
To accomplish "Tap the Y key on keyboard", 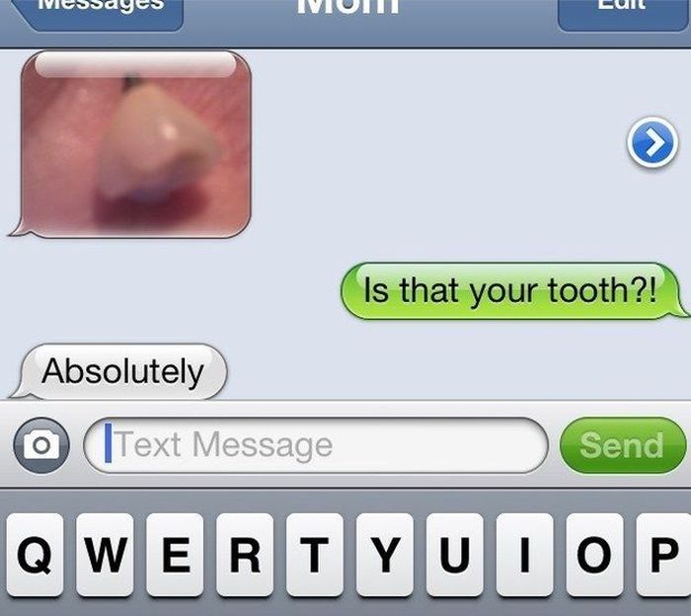I will [385, 555].
